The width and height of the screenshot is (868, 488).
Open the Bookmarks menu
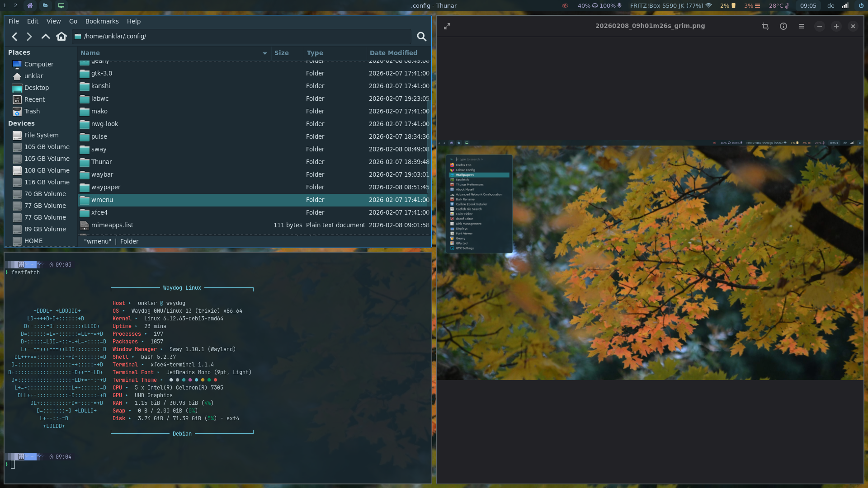click(102, 21)
